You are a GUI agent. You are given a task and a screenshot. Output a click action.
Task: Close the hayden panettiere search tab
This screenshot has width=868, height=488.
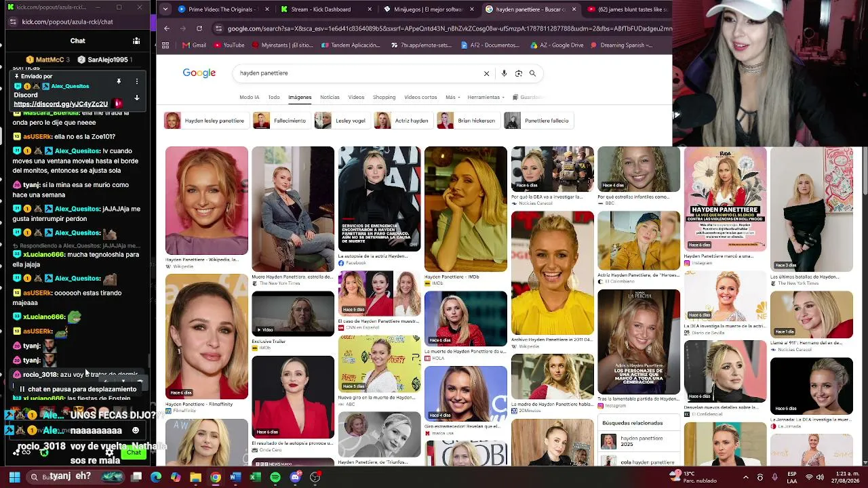[574, 9]
